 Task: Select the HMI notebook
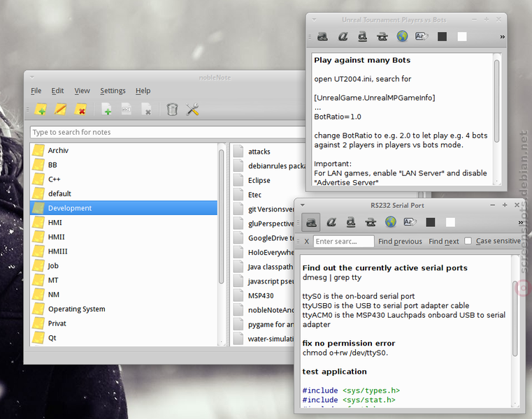click(124, 223)
